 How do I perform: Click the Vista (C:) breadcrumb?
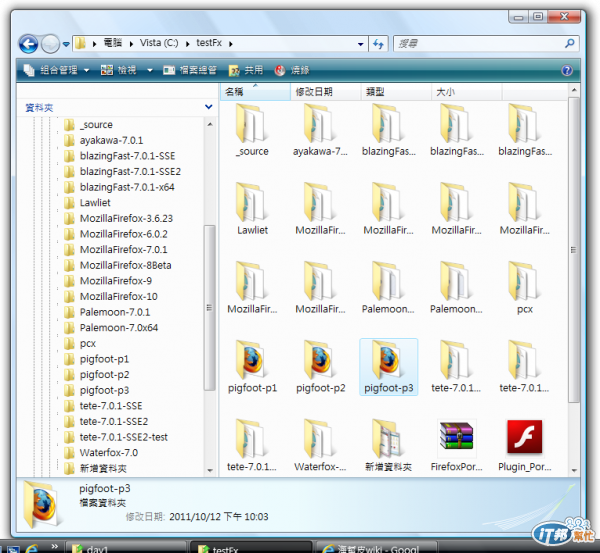tap(159, 43)
